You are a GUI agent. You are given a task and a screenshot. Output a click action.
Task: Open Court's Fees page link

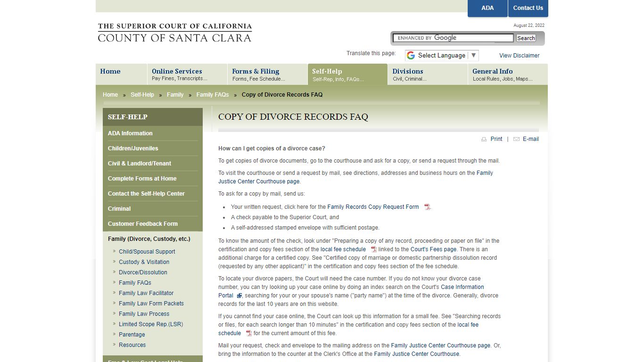click(433, 249)
